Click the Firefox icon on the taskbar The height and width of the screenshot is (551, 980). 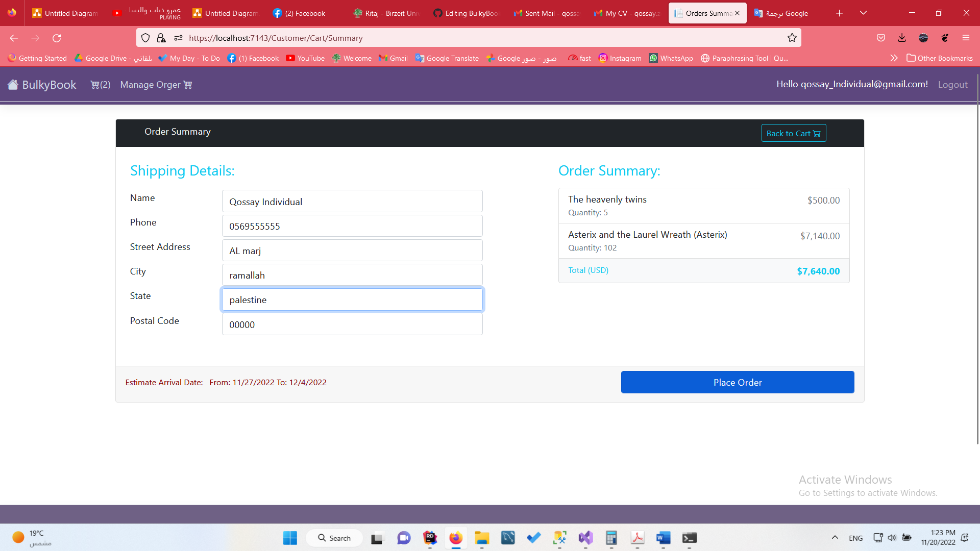pyautogui.click(x=456, y=538)
